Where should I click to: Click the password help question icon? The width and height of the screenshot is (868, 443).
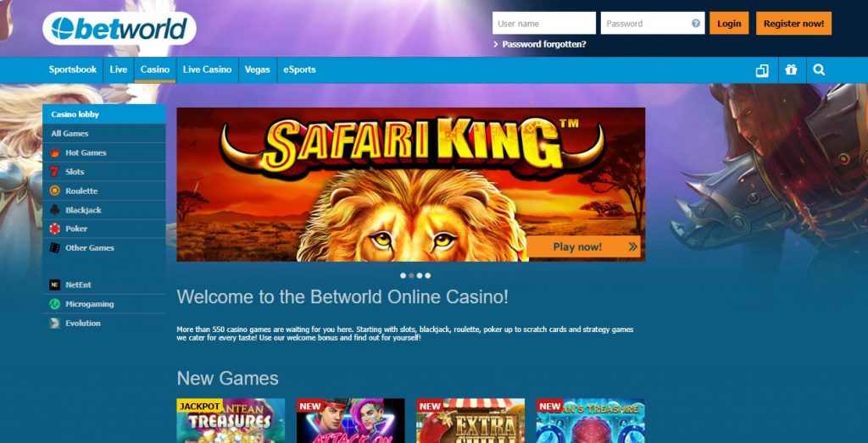click(696, 24)
